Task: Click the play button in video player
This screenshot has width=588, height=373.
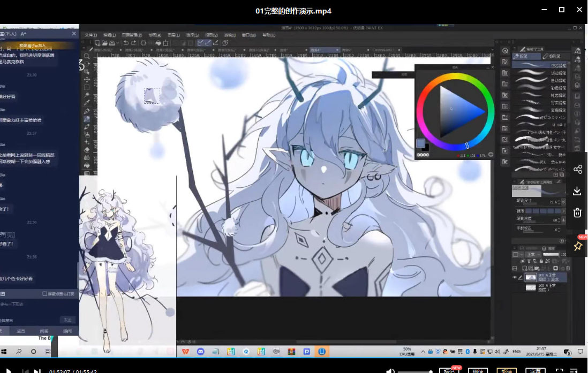Action: (x=9, y=371)
